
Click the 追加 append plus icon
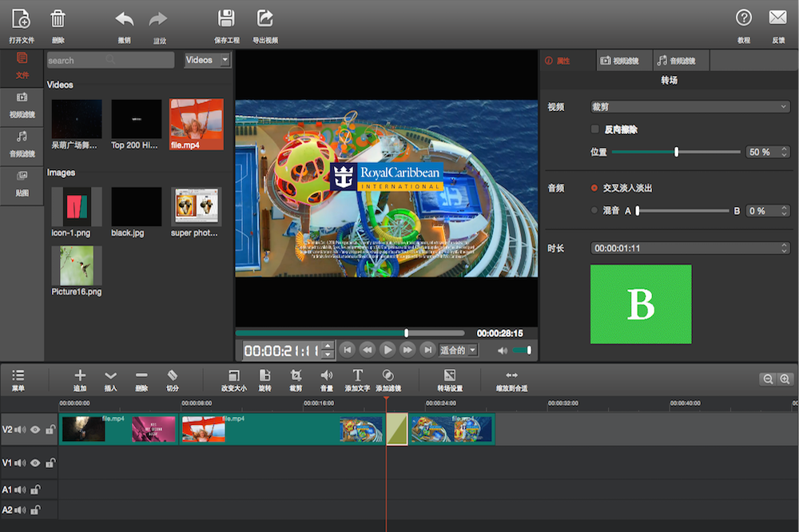click(80, 375)
